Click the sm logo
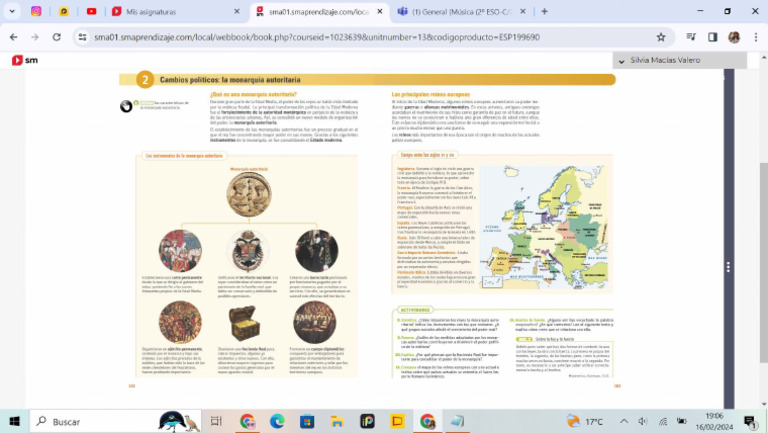 coord(25,60)
